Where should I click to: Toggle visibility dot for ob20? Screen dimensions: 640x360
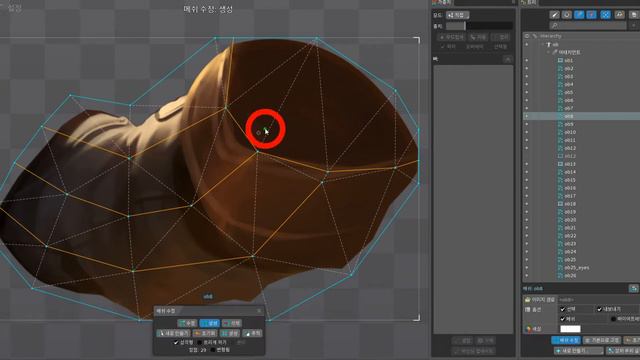point(527,220)
